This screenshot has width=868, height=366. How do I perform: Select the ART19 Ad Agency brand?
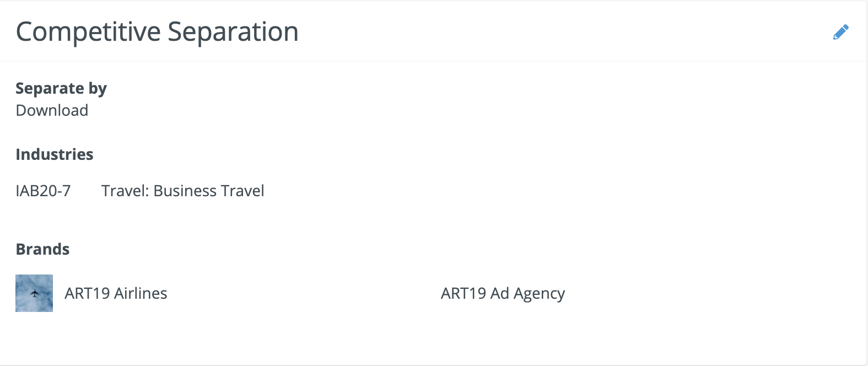tap(503, 293)
